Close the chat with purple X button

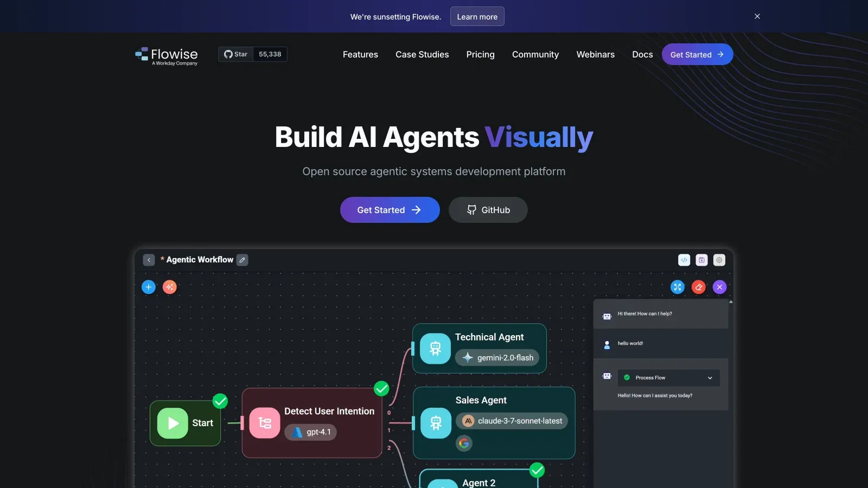[719, 287]
